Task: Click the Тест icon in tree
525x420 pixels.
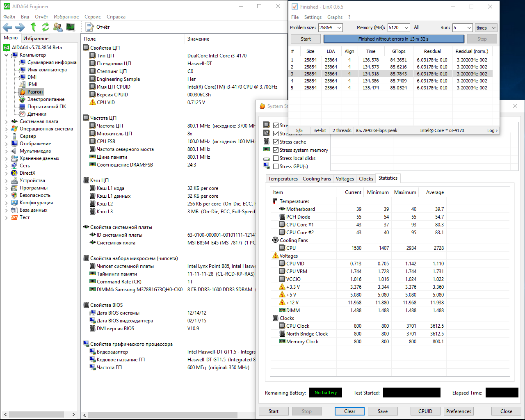Action: click(14, 217)
